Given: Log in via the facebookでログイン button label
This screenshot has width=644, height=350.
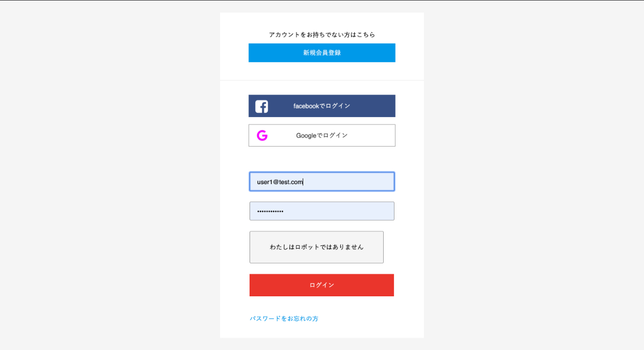Looking at the screenshot, I should [x=321, y=106].
